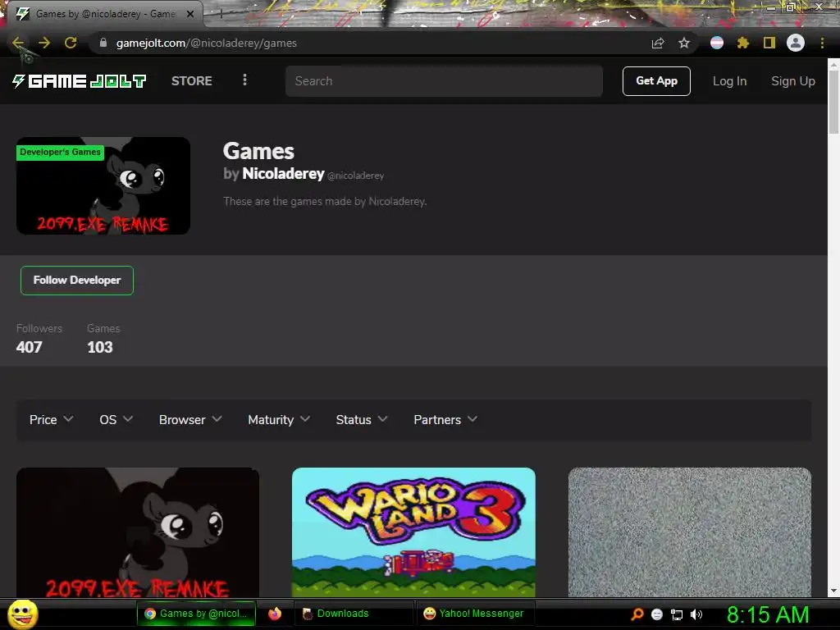Click the Developer's Games header thumbnail
This screenshot has width=840, height=630.
coord(103,186)
